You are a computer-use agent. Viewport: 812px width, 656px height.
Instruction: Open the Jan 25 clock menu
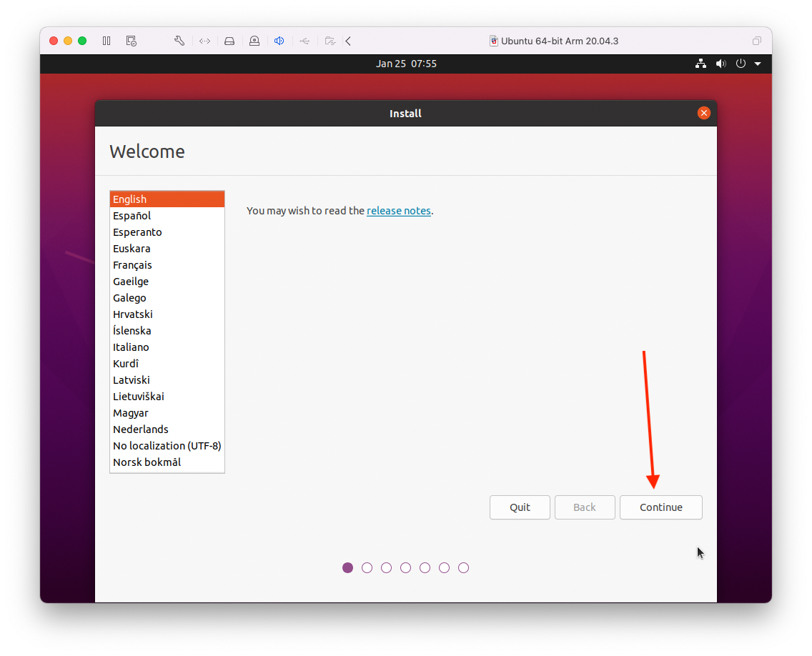point(406,64)
